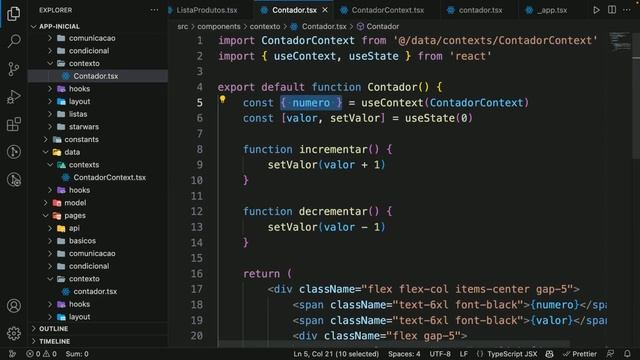Click the UTF-8 encoding status entry
640x360 pixels.
coord(440,354)
